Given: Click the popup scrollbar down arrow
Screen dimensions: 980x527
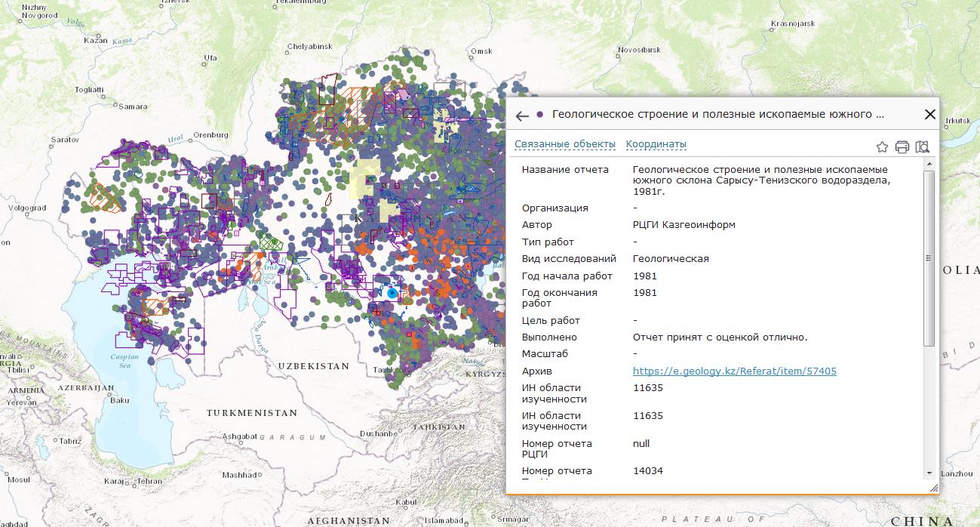Looking at the screenshot, I should click(929, 473).
